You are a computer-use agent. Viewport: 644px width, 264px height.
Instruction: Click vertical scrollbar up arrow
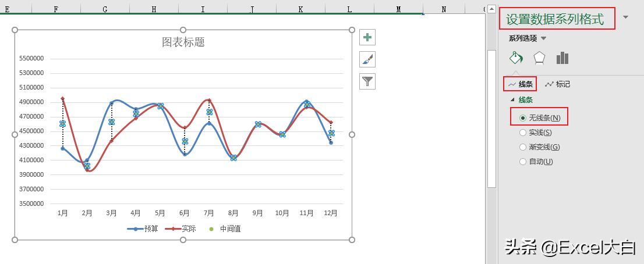point(491,10)
